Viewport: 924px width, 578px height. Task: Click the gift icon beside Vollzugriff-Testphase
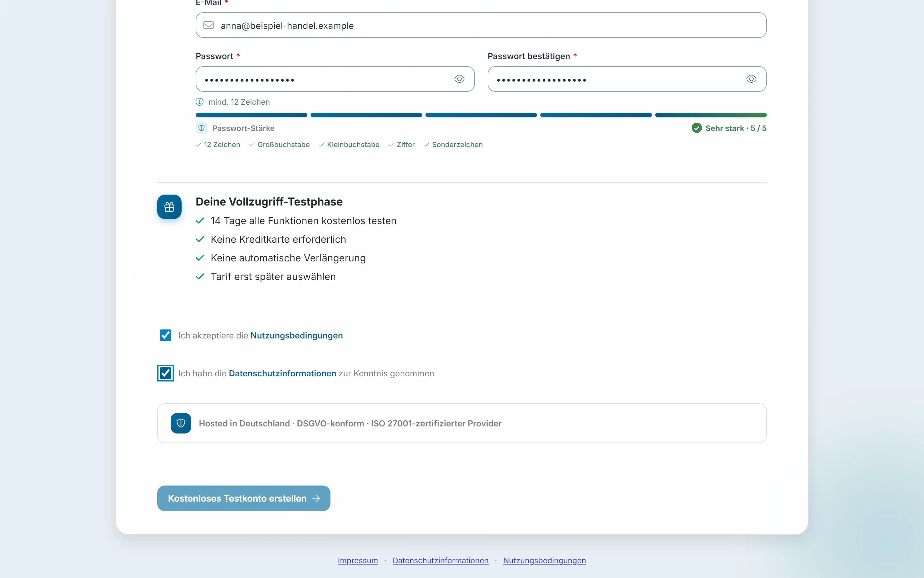pyautogui.click(x=169, y=207)
